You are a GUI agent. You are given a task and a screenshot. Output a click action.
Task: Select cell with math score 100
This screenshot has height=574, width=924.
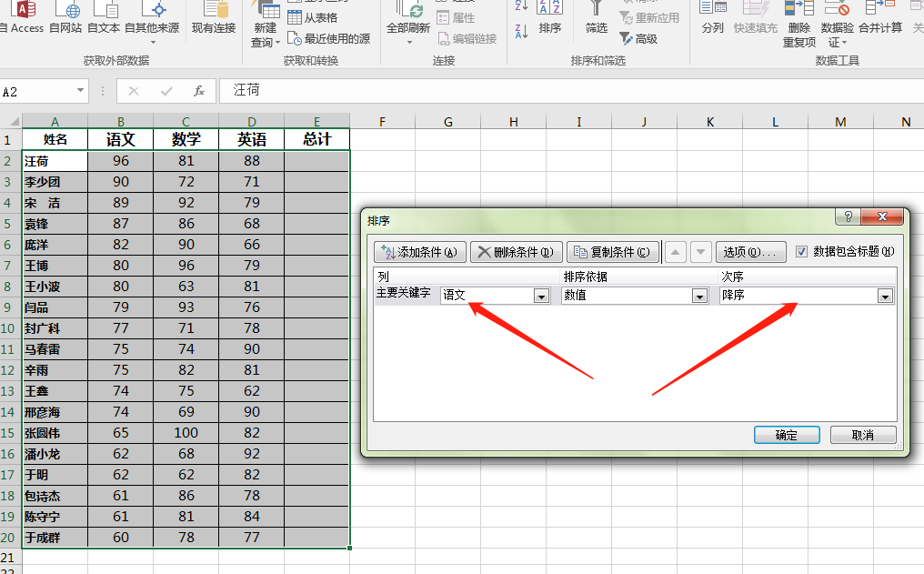coord(186,433)
